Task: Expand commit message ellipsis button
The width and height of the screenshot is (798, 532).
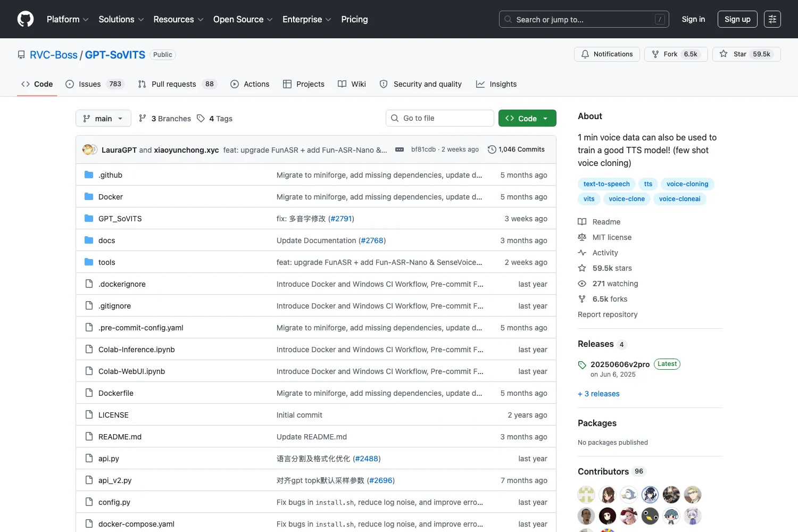Action: point(400,149)
